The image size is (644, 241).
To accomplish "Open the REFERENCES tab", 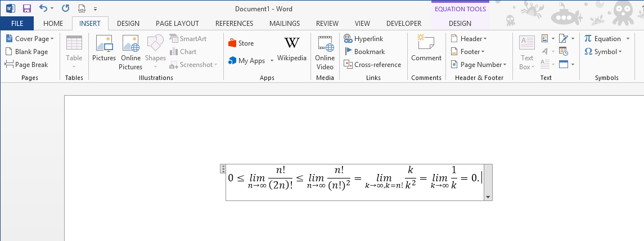I will tap(234, 24).
